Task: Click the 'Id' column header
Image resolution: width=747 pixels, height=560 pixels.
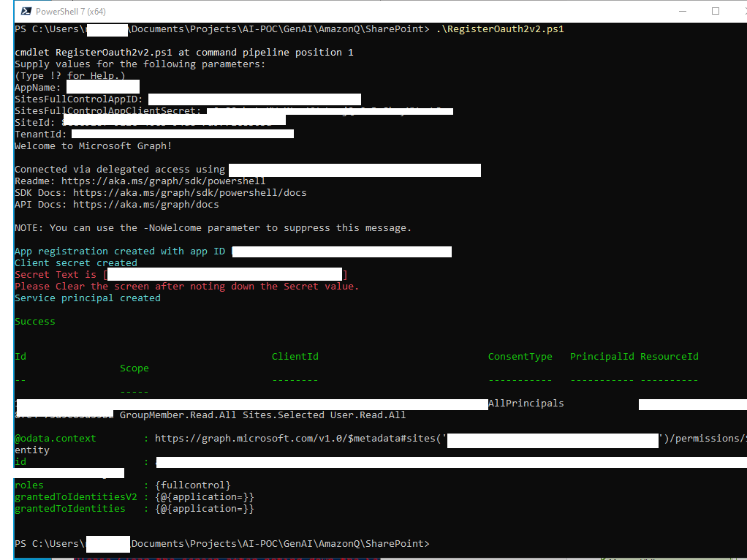Action: [20, 357]
